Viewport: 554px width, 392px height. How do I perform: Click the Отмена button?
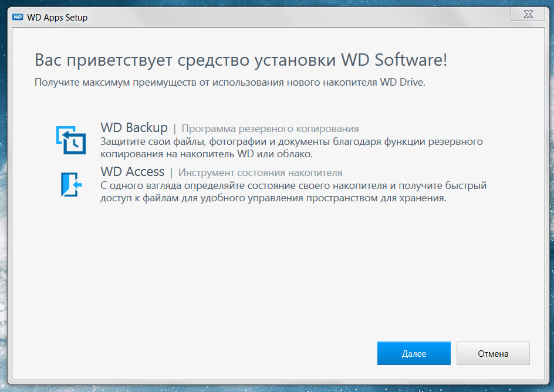[493, 353]
